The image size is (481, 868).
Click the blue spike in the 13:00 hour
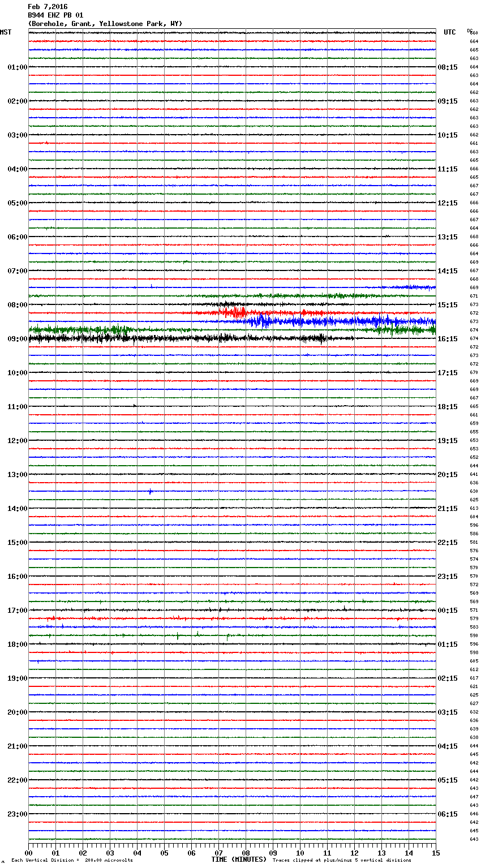pyautogui.click(x=150, y=491)
